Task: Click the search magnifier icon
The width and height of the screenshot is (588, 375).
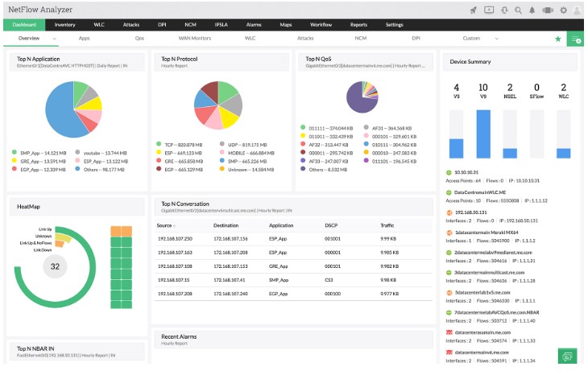Action: point(518,10)
